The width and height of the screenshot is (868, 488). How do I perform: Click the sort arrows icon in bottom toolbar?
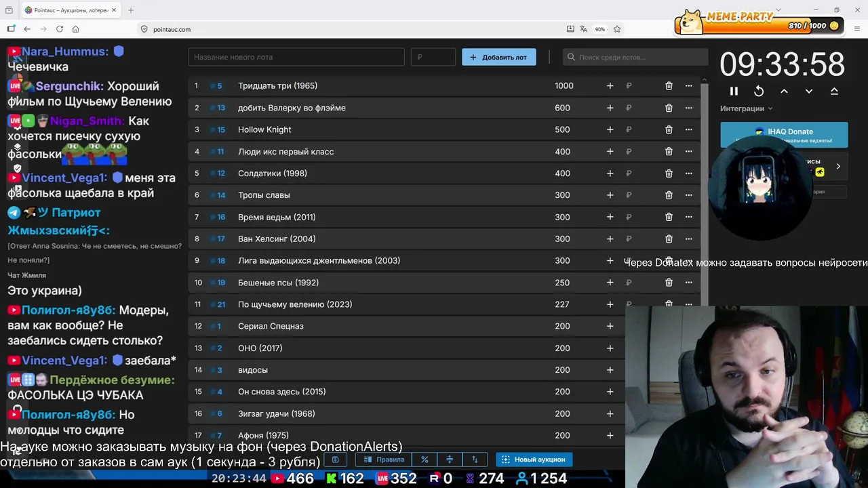coord(475,460)
